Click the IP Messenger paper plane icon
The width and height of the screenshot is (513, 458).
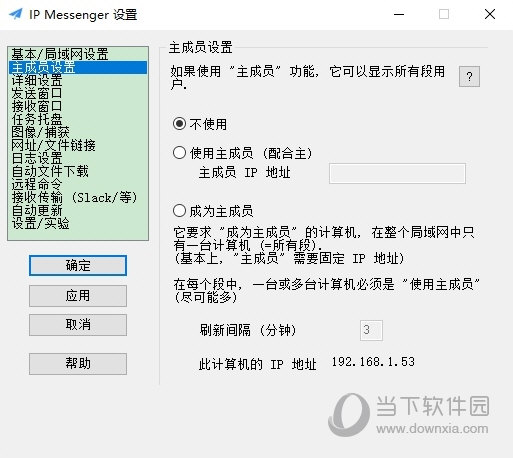(x=16, y=14)
